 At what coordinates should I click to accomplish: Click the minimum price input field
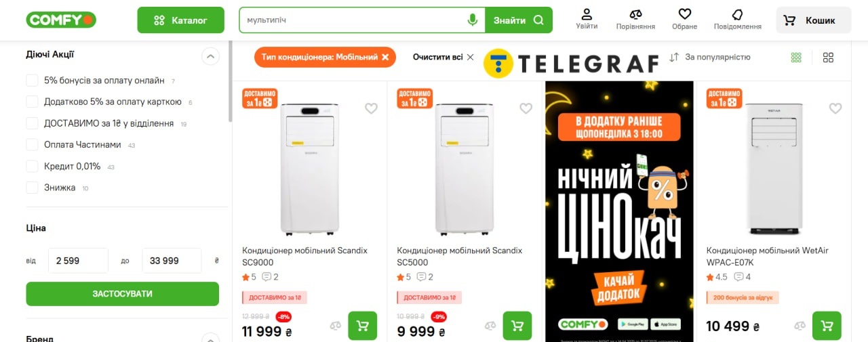pos(78,261)
